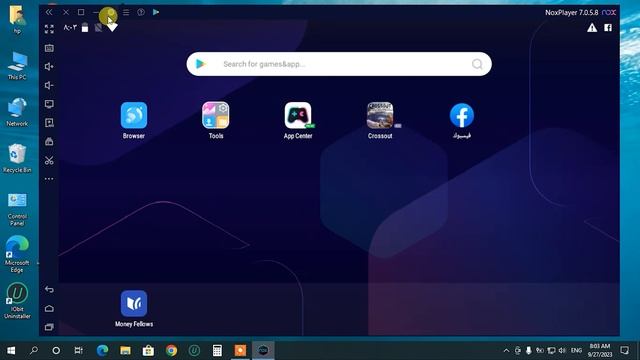The width and height of the screenshot is (640, 360).
Task: Select the IObit Uninstaller desktop shortcut
Action: point(17,301)
